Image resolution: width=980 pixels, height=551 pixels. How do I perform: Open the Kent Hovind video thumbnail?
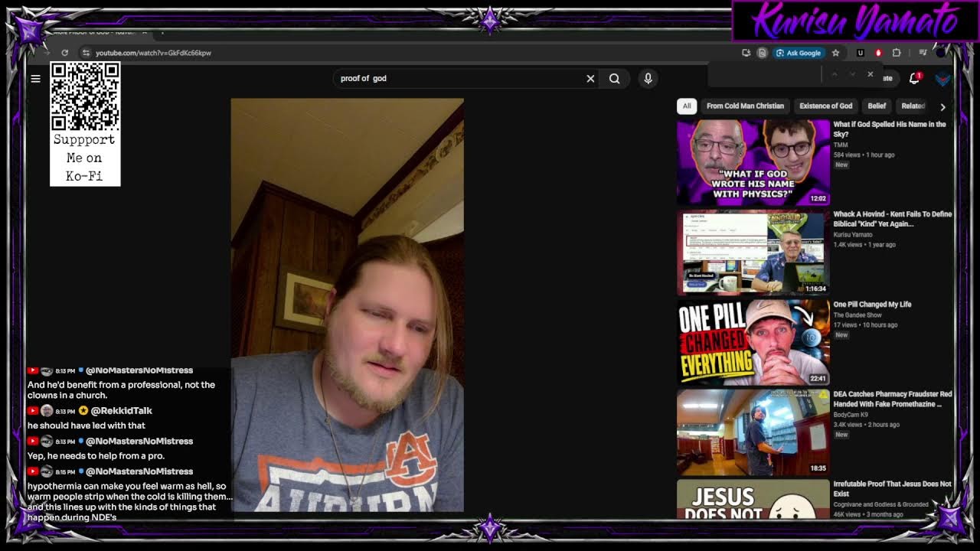(753, 253)
